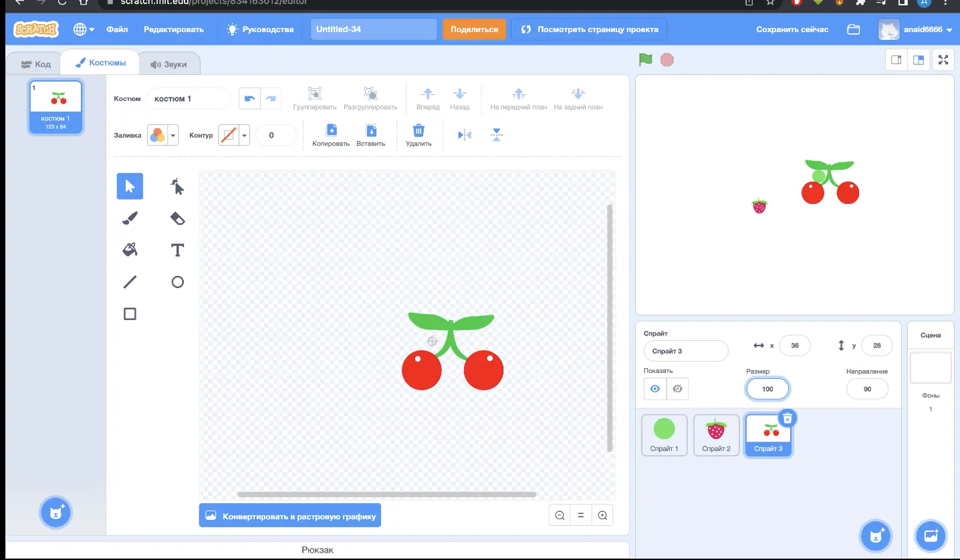Click the Копировать copy icon
Image resolution: width=960 pixels, height=560 pixels.
(331, 130)
